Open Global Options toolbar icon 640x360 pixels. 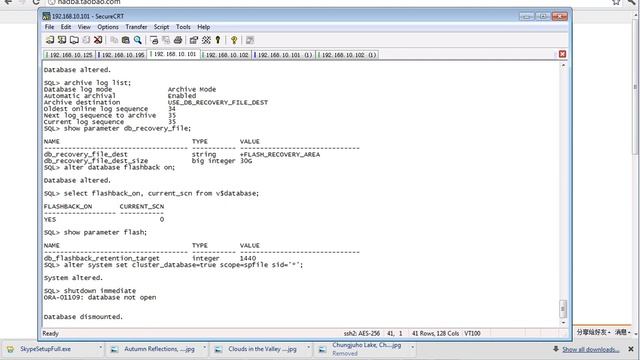coord(206,40)
